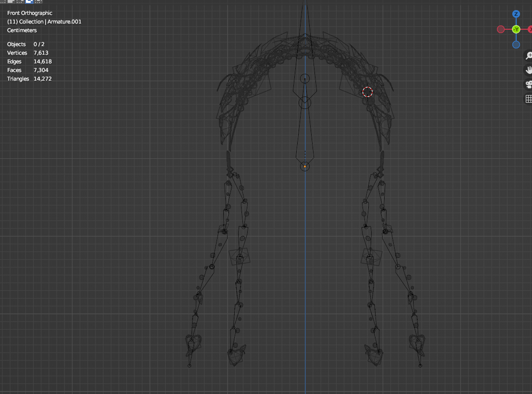Click the red X axis gizmo ball
This screenshot has width=532, height=394.
point(530,29)
